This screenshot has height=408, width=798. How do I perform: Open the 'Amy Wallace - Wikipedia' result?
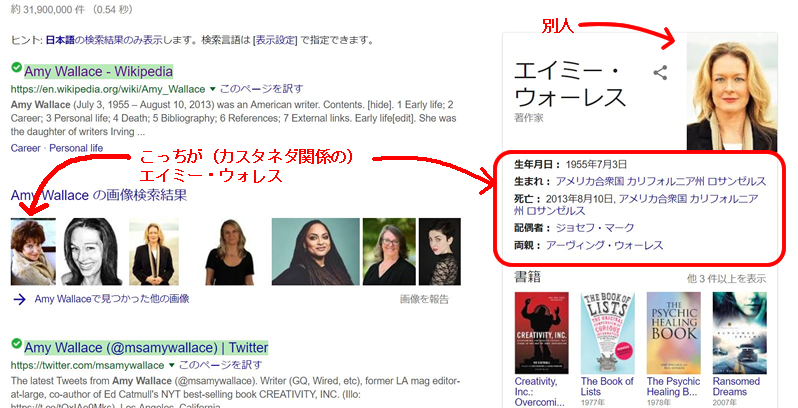(x=98, y=71)
